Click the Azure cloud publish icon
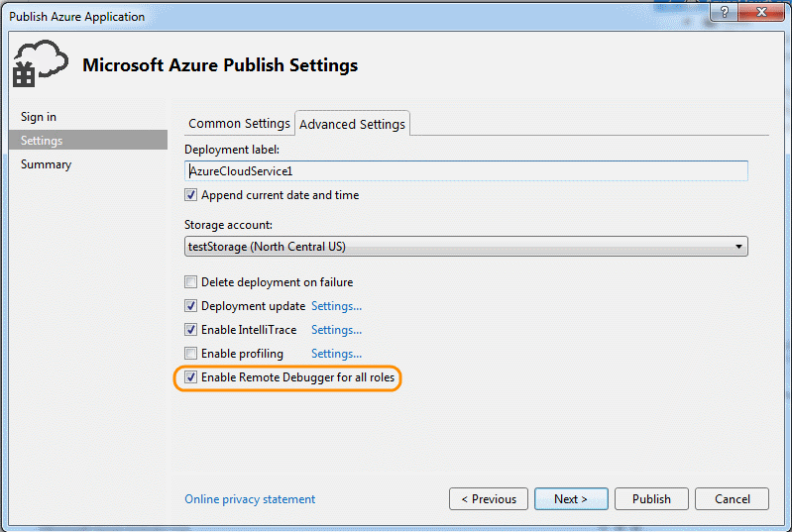This screenshot has height=532, width=792. [x=41, y=63]
